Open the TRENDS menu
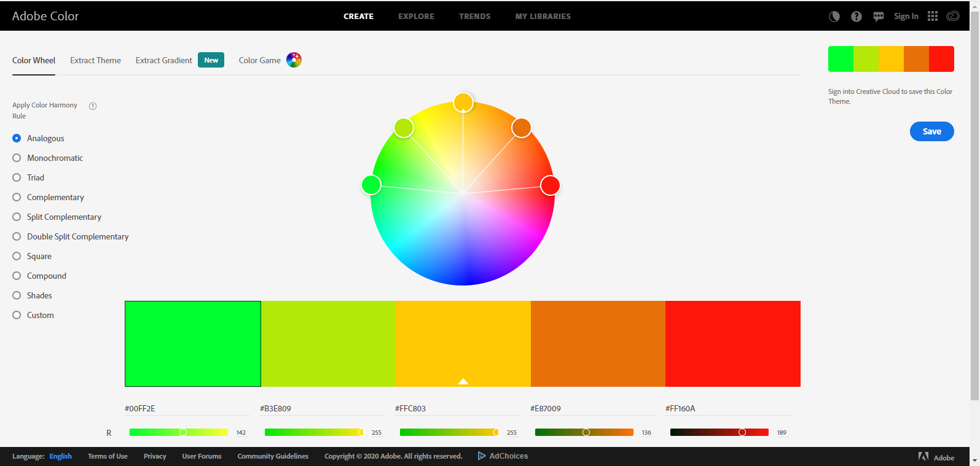 pyautogui.click(x=475, y=17)
